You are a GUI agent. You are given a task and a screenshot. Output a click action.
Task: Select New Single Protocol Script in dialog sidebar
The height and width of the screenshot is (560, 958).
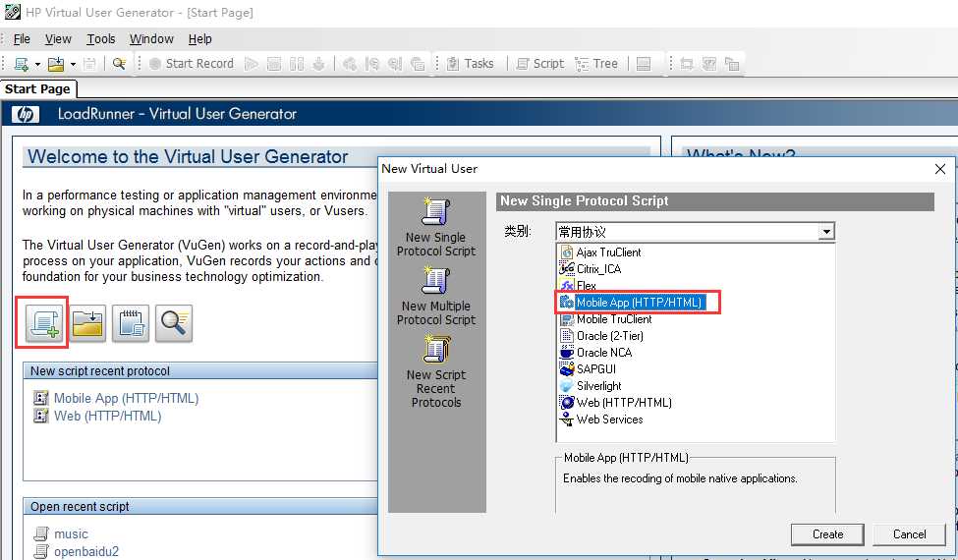[436, 227]
